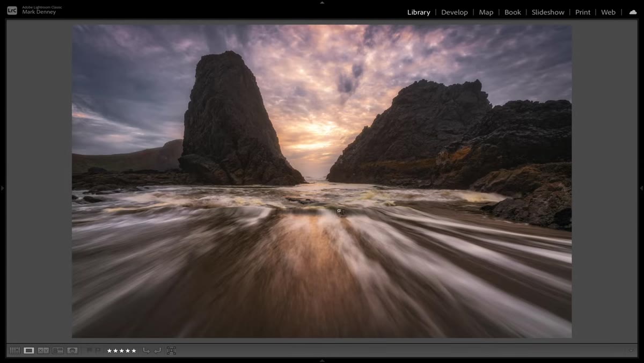Screen dimensions: 644x363
Task: Open cloud sync status icon
Action: 633,12
